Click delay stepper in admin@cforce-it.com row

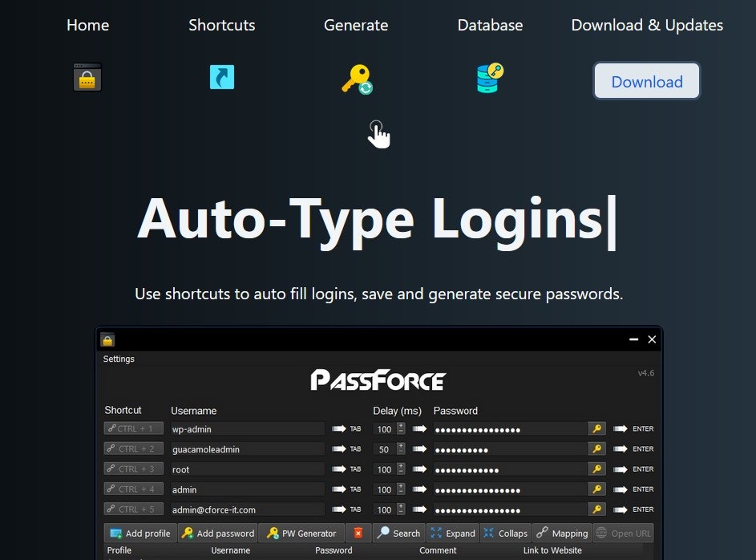389,509
